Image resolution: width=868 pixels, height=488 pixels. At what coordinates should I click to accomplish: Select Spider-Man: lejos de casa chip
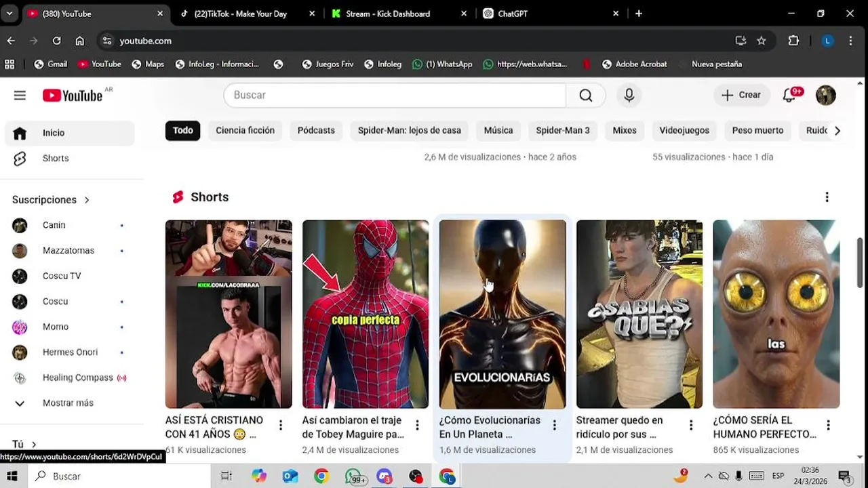(x=410, y=130)
